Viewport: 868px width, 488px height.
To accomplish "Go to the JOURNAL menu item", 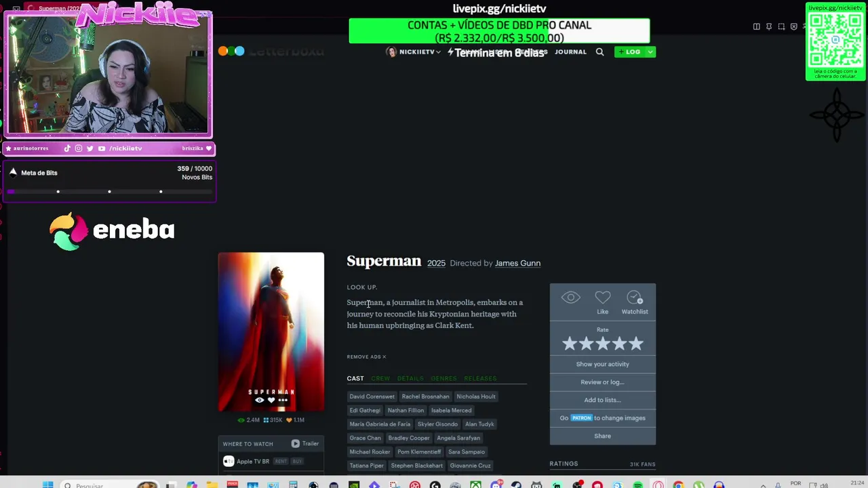I will [570, 52].
